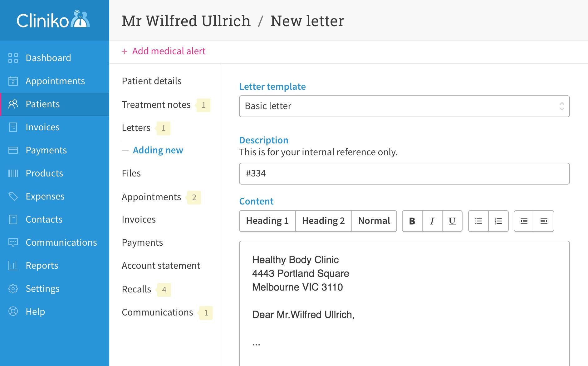The image size is (588, 366).
Task: Click inside the letter content editor
Action: [x=404, y=330]
